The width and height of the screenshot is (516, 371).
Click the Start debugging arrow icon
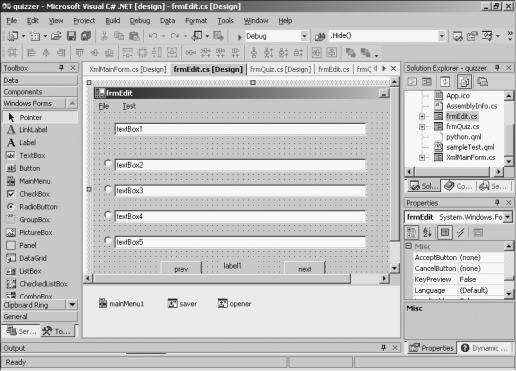click(239, 37)
